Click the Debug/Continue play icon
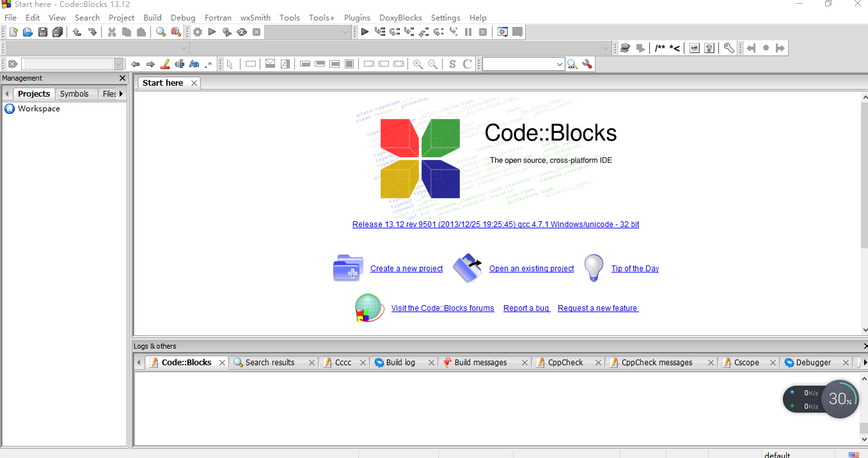Viewport: 868px width, 458px height. (365, 32)
